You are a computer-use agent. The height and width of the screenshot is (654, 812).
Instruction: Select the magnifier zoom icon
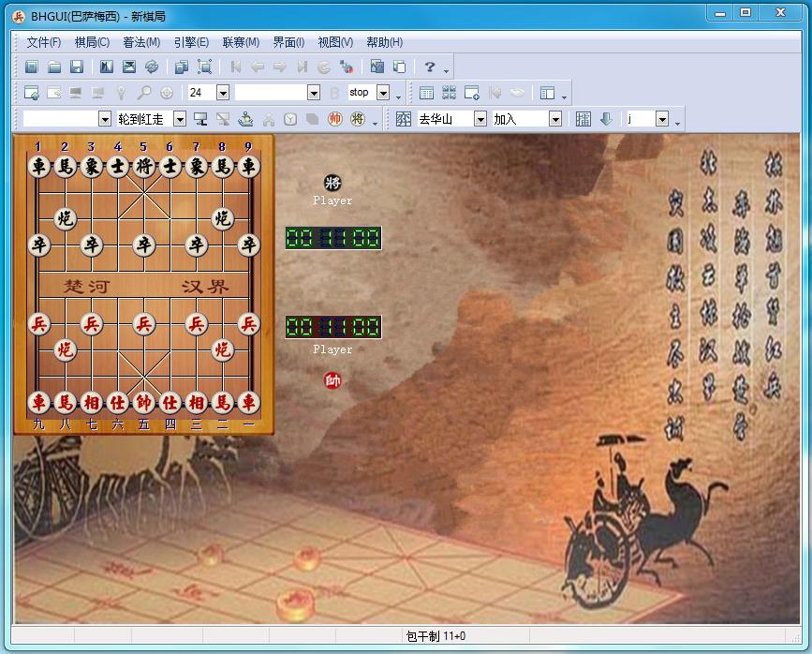[x=144, y=91]
